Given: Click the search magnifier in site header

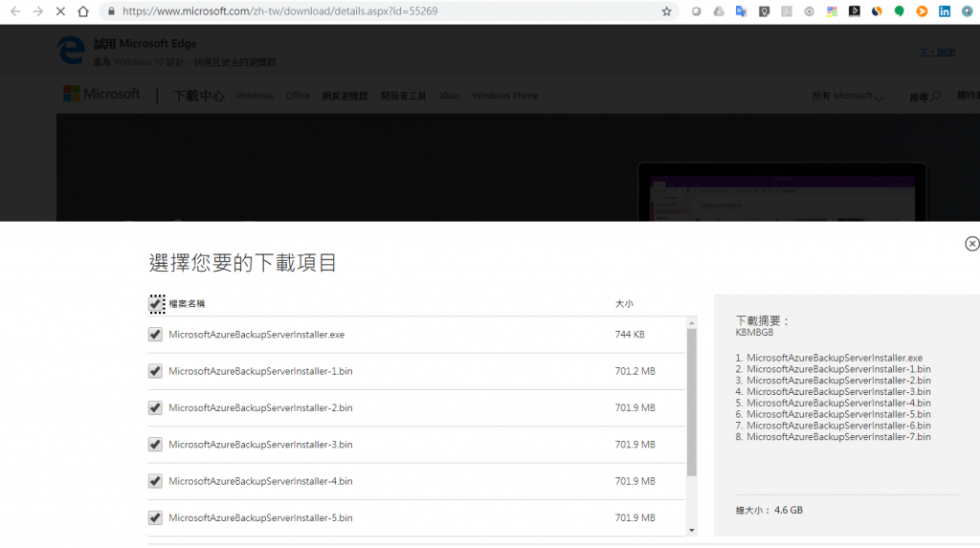Looking at the screenshot, I should click(x=936, y=97).
